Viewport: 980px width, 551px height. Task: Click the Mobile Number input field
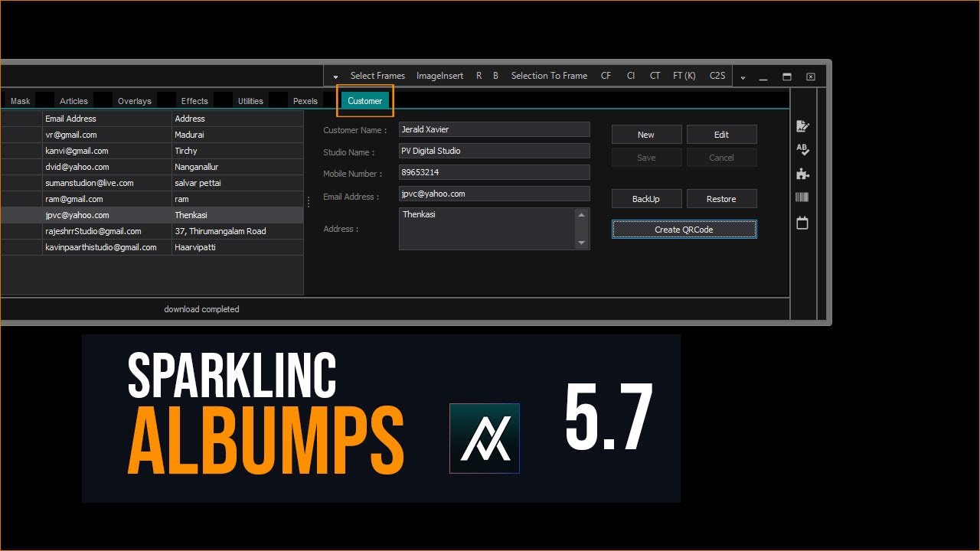pos(495,172)
